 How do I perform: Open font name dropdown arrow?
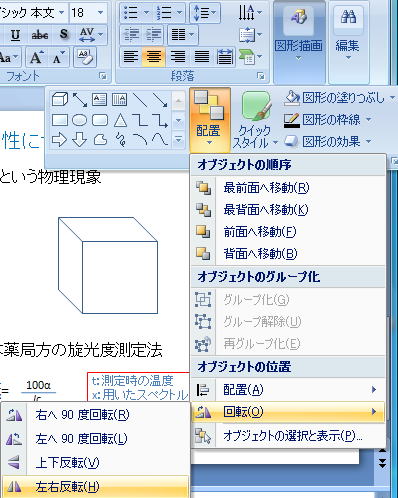61,13
